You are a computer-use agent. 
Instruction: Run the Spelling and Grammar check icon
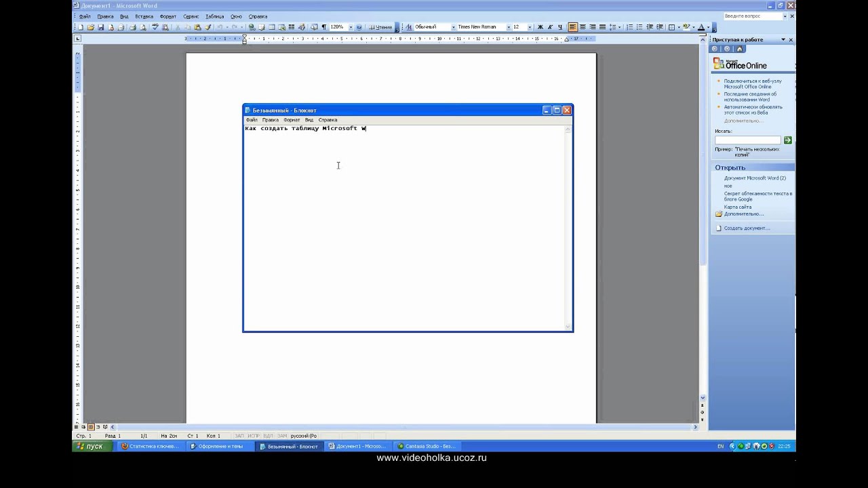(155, 27)
